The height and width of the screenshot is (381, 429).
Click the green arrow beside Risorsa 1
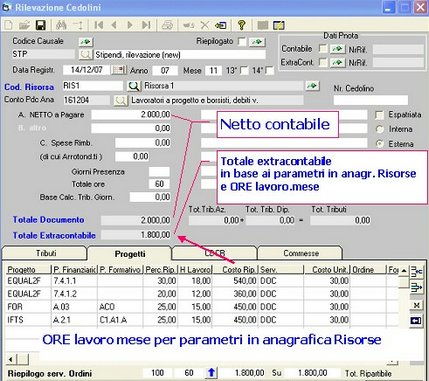click(312, 86)
